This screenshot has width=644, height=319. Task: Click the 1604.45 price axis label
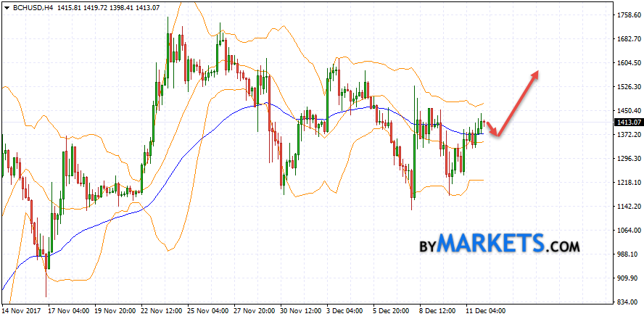click(x=627, y=63)
